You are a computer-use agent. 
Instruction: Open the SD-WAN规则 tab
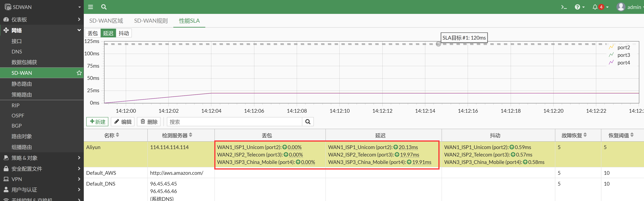click(151, 21)
